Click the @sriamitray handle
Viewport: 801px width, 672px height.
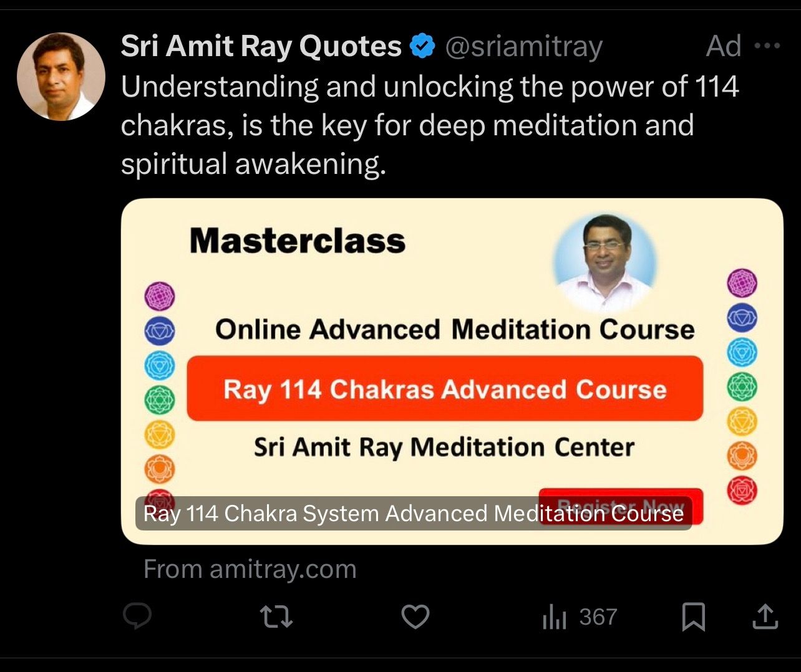point(523,47)
